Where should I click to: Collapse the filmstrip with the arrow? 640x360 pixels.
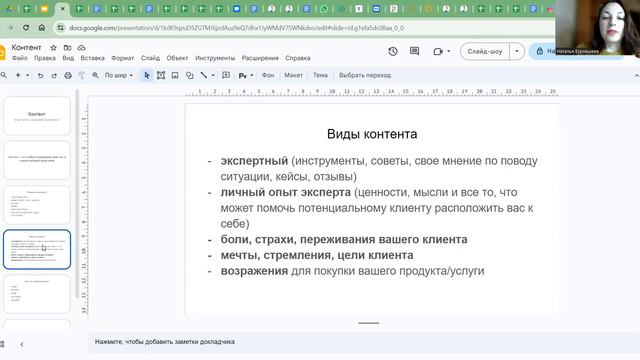click(x=22, y=344)
